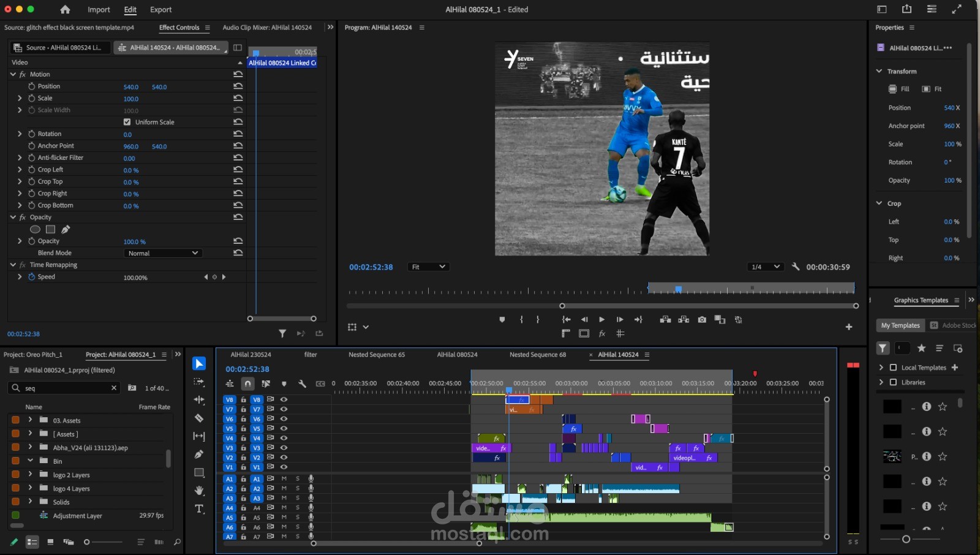Expand the 03. Assets bin
This screenshot has height=555, width=980.
coord(30,420)
